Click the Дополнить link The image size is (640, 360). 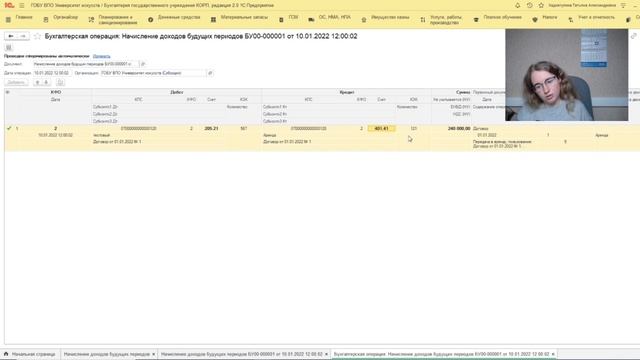(x=101, y=56)
